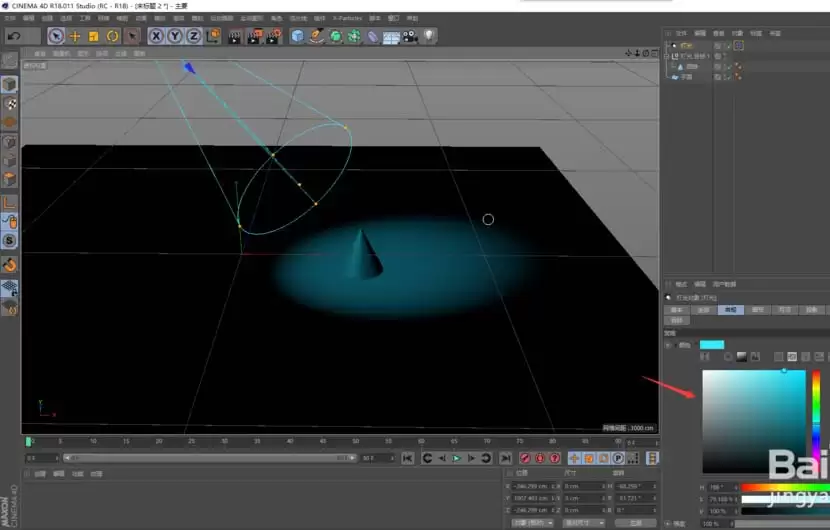Toggle the X axis lock
The image size is (830, 530).
point(156,36)
